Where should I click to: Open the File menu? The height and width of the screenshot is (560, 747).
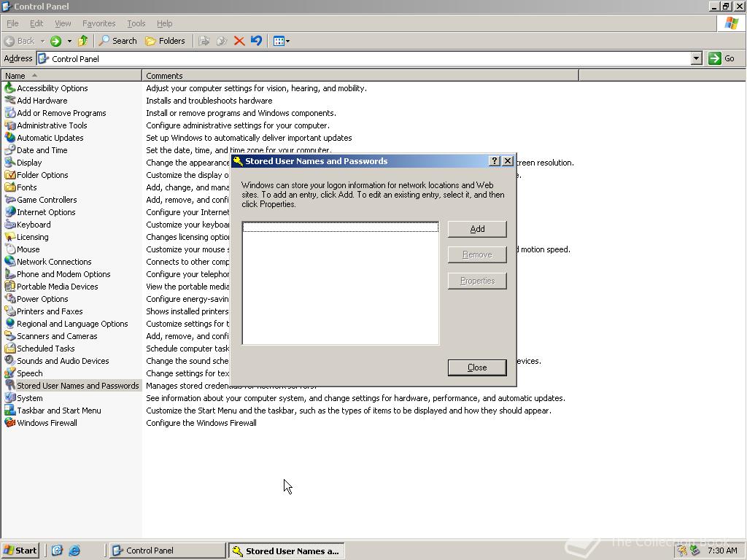[x=12, y=23]
